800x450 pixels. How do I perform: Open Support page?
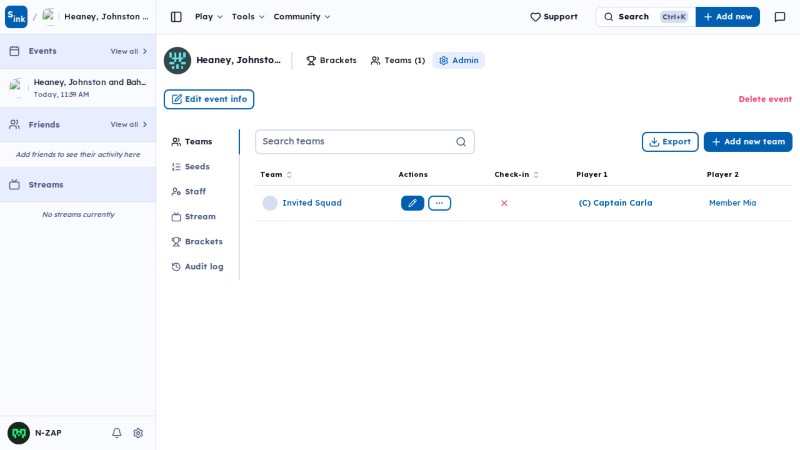[x=554, y=17]
